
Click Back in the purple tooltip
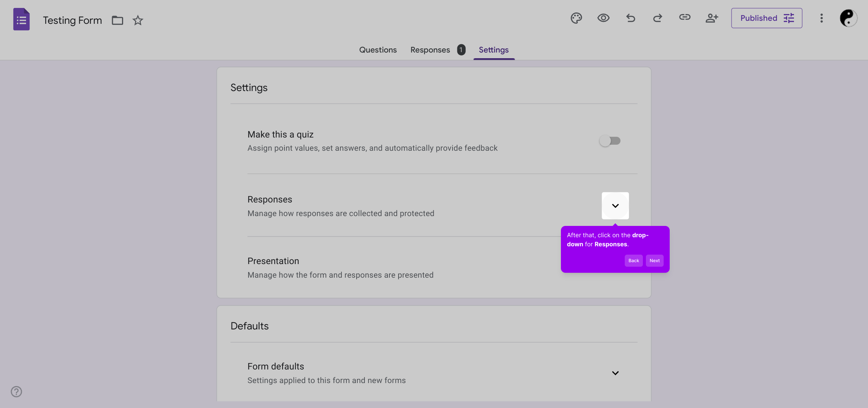coord(633,261)
